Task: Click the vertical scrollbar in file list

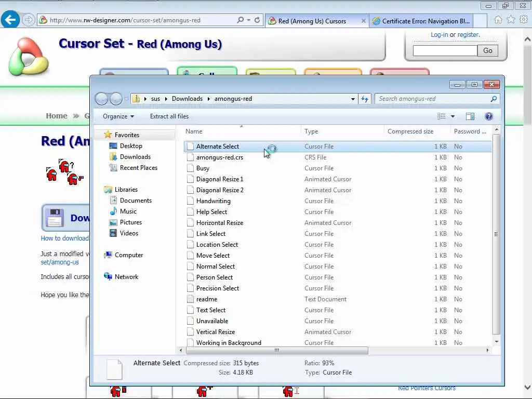Action: pos(496,234)
